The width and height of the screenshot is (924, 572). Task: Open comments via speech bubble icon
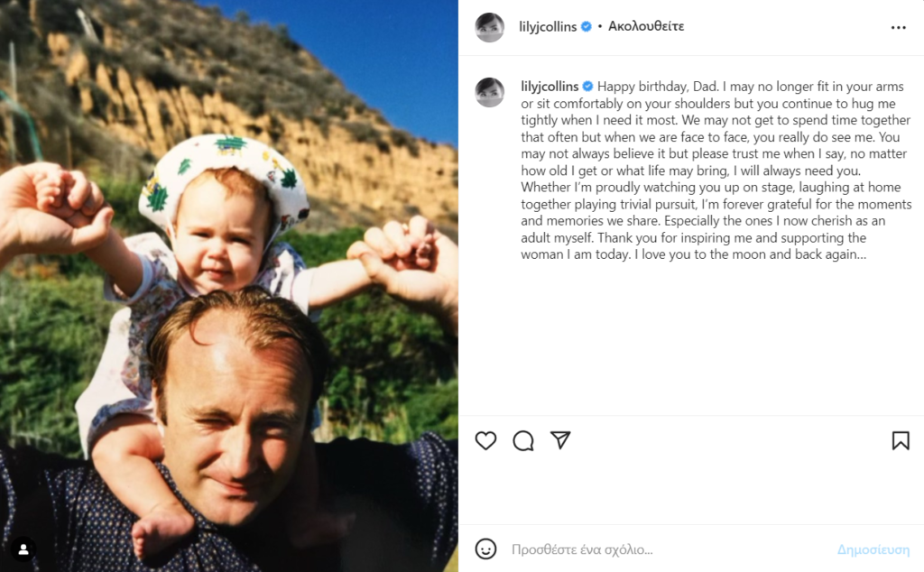click(522, 440)
